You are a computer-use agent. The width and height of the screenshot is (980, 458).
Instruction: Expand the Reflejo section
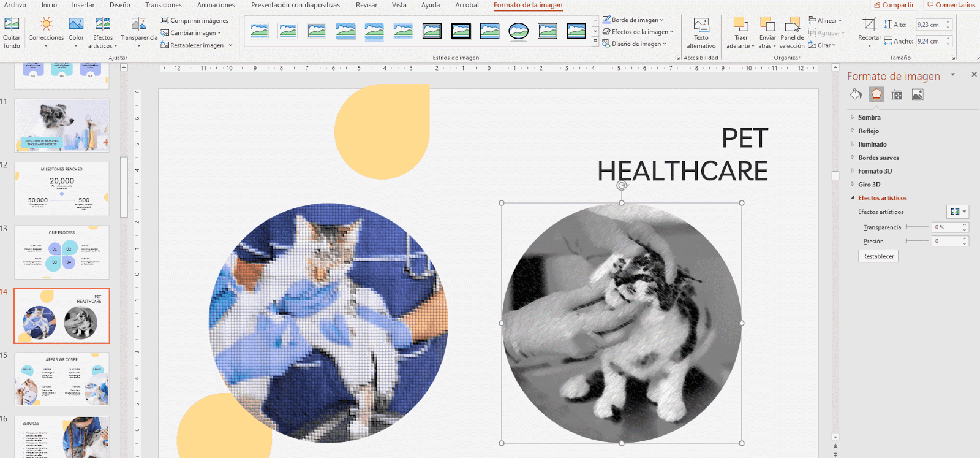pyautogui.click(x=869, y=131)
